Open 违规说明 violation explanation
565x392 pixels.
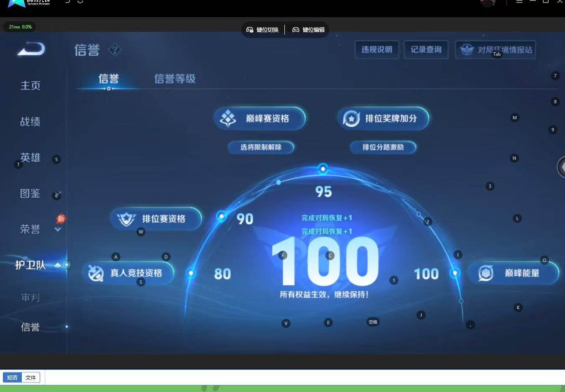(x=377, y=50)
